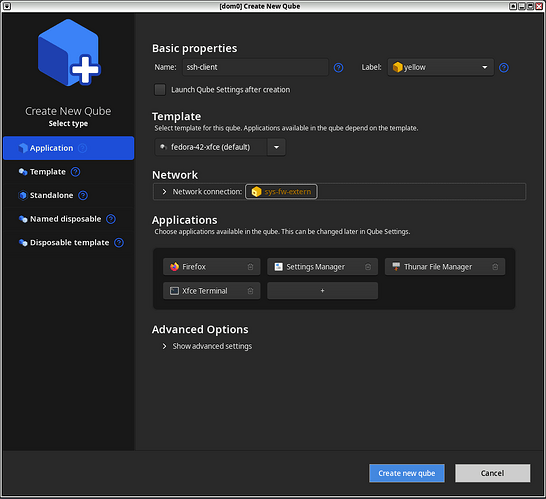This screenshot has height=499, width=546.
Task: Add an application with plus button
Action: point(322,291)
